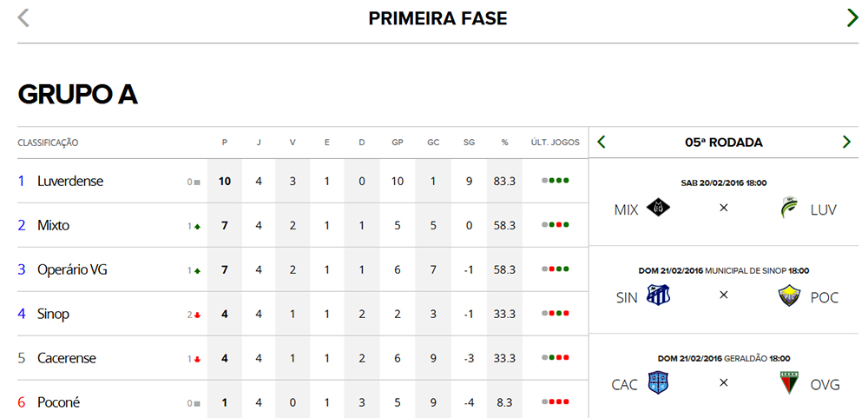Click the Luverdense team crest icon
The height and width of the screenshot is (418, 868).
(790, 209)
